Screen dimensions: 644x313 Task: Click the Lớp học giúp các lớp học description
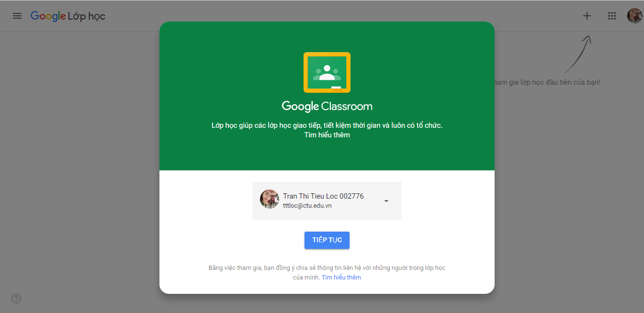327,125
